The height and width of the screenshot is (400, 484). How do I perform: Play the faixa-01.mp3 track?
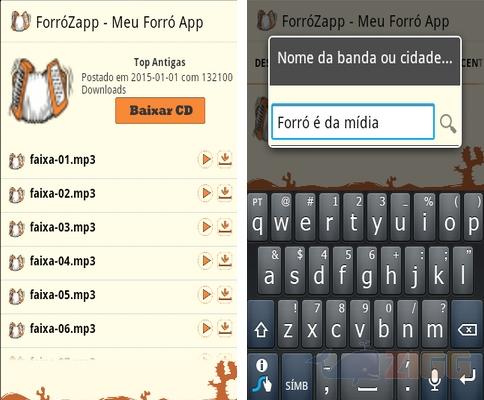(206, 160)
